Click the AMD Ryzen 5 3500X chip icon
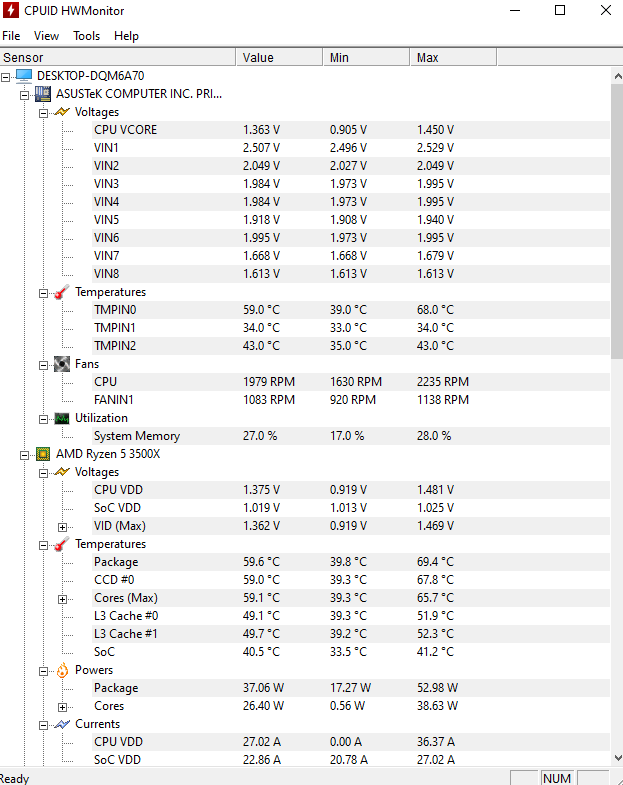 click(43, 454)
